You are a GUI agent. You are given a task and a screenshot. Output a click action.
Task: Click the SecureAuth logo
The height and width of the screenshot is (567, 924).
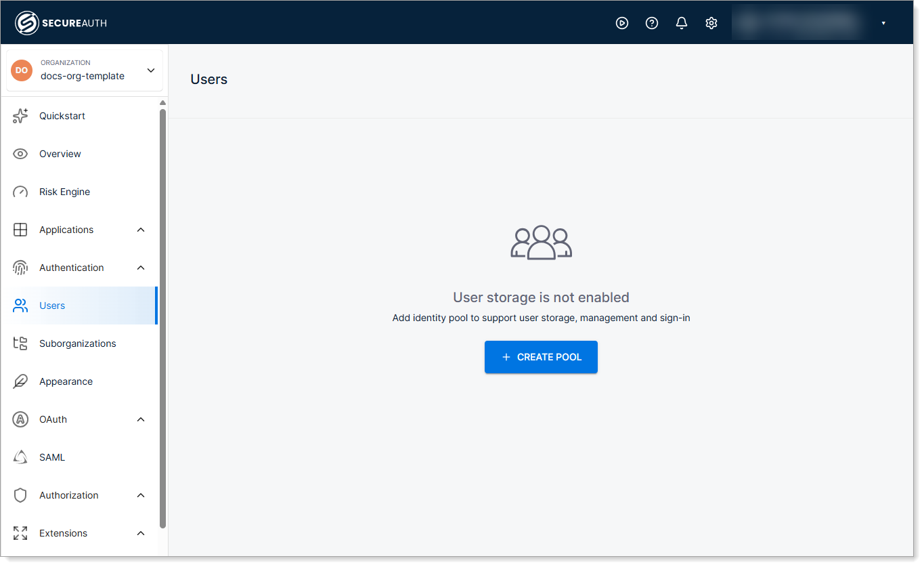click(x=61, y=22)
